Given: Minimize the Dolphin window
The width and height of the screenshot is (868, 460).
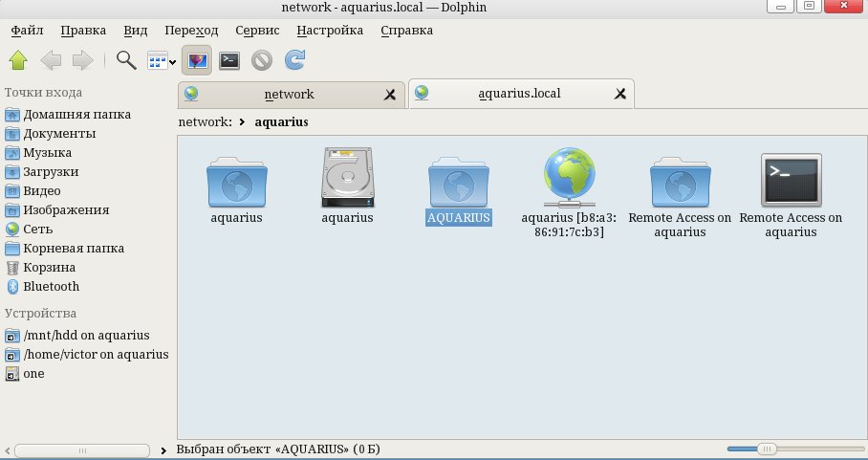Looking at the screenshot, I should coord(781,6).
